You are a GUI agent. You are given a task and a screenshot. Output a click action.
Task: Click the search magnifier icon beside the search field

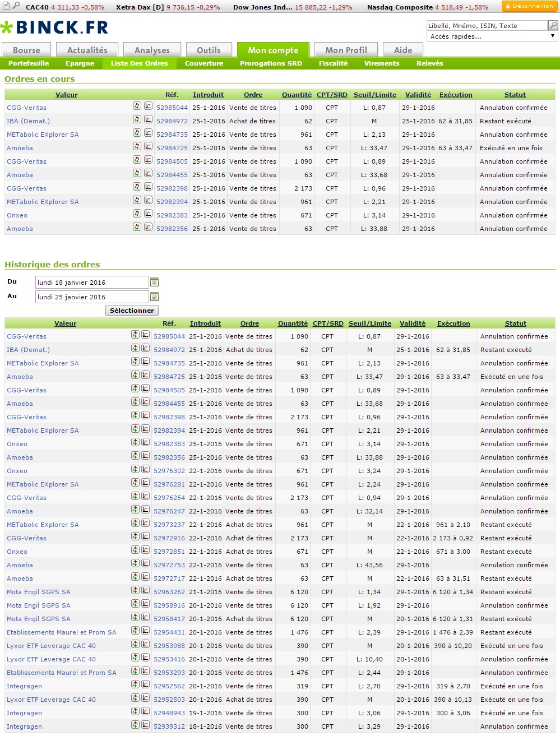(x=553, y=25)
